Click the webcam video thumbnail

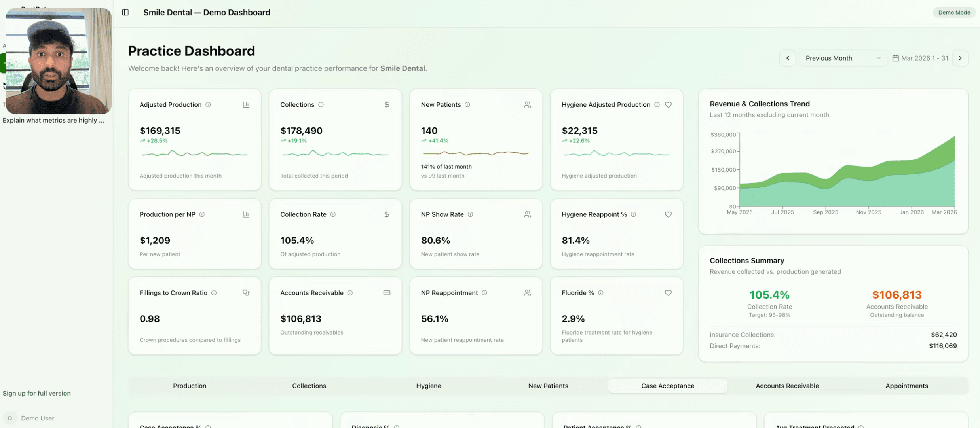pyautogui.click(x=58, y=61)
